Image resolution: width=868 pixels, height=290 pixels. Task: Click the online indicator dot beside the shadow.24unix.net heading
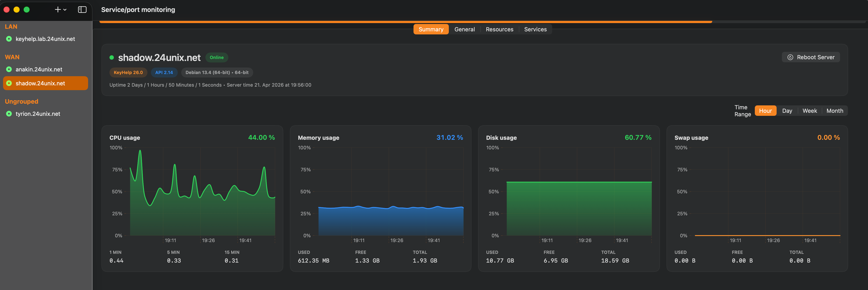click(x=111, y=57)
